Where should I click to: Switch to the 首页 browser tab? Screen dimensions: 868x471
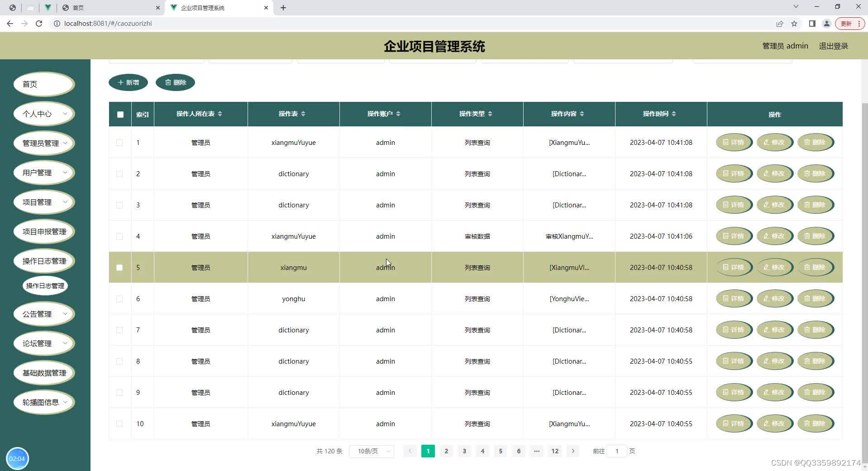[x=111, y=8]
